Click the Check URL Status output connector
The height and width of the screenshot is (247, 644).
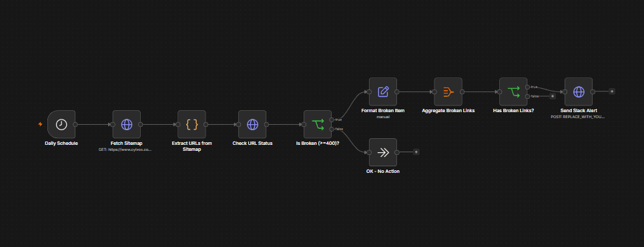click(x=266, y=124)
